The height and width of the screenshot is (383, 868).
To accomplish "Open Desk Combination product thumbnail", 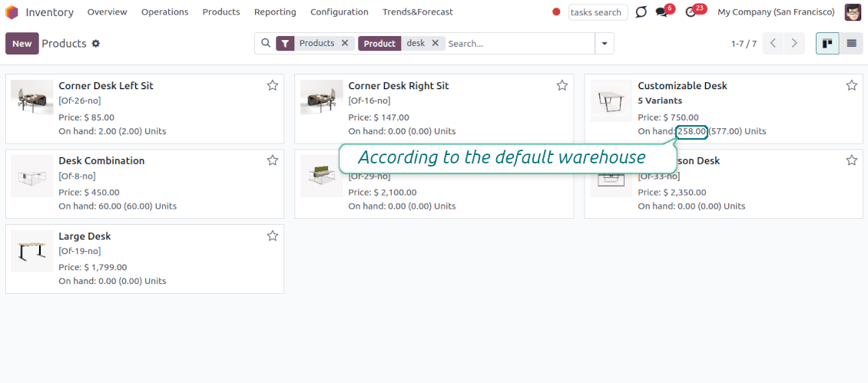I will (32, 177).
